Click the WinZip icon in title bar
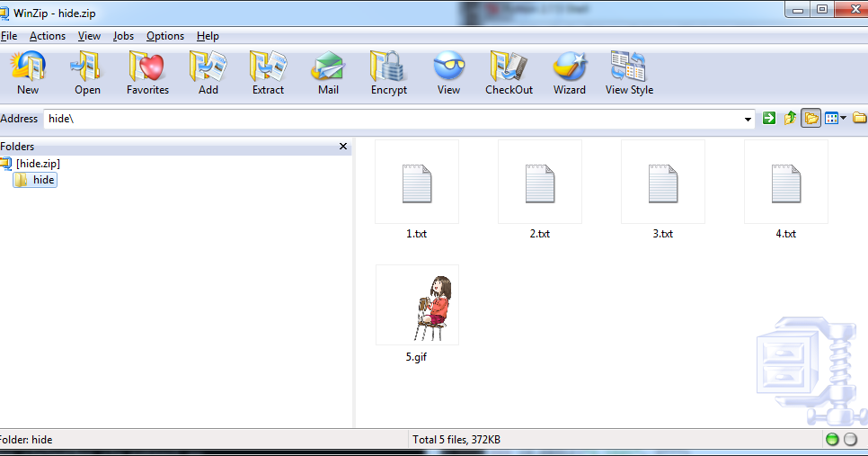Image resolution: width=868 pixels, height=456 pixels. 4,13
